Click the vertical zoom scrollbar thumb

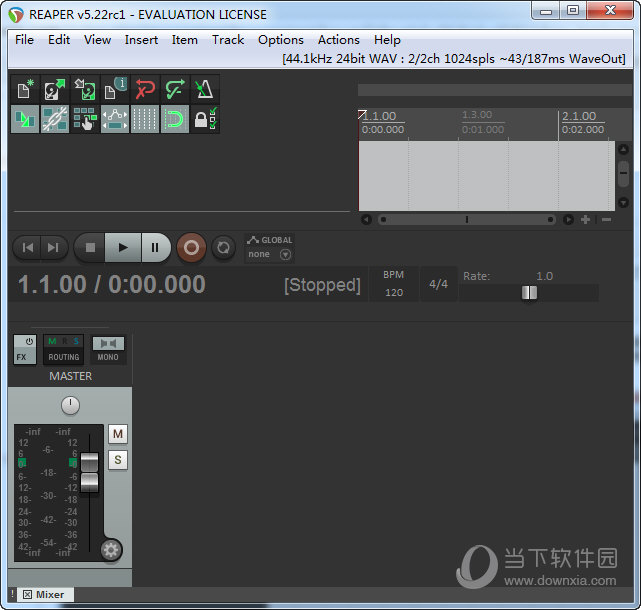coord(623,173)
